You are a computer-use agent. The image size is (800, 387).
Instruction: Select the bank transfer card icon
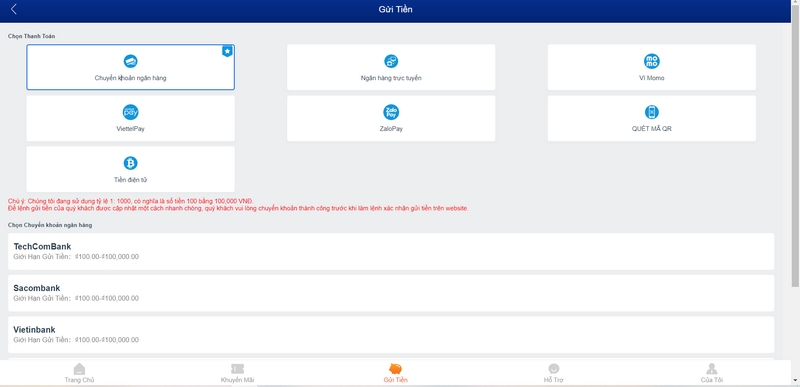pyautogui.click(x=131, y=62)
